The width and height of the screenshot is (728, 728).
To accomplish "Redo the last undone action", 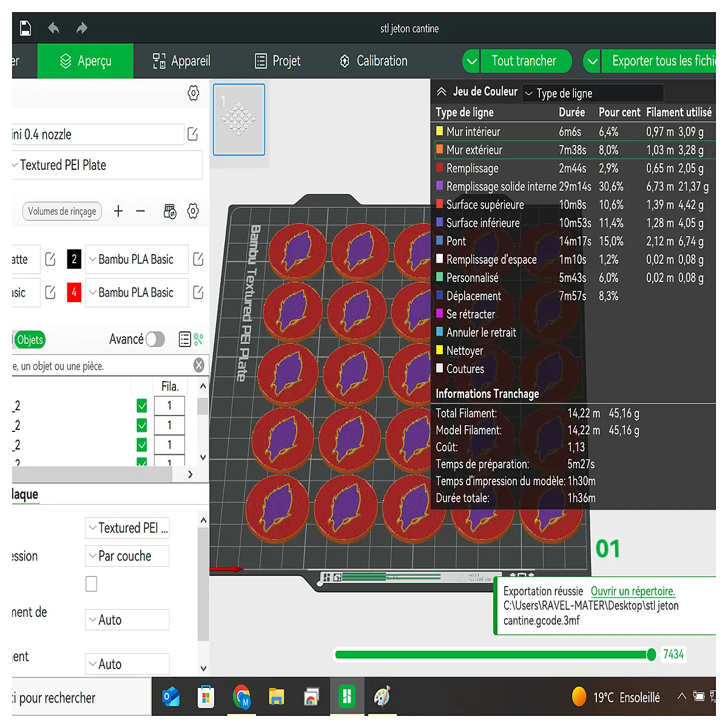I will (82, 28).
